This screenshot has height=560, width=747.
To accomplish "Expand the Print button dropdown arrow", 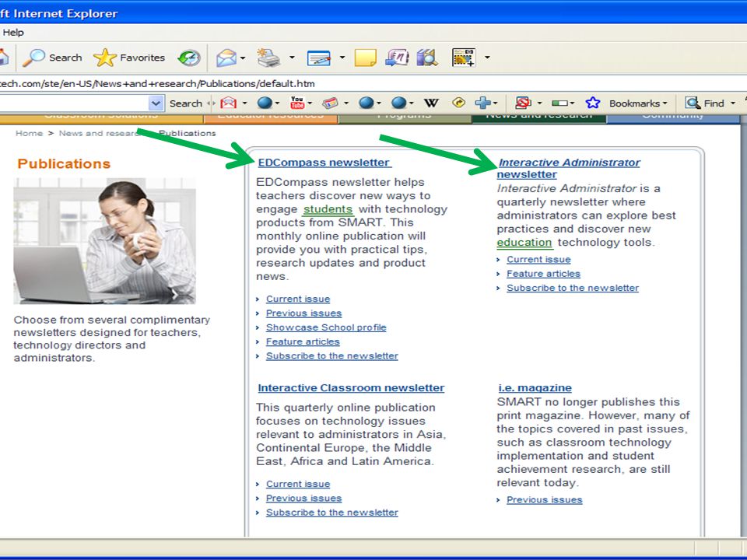I will point(292,58).
